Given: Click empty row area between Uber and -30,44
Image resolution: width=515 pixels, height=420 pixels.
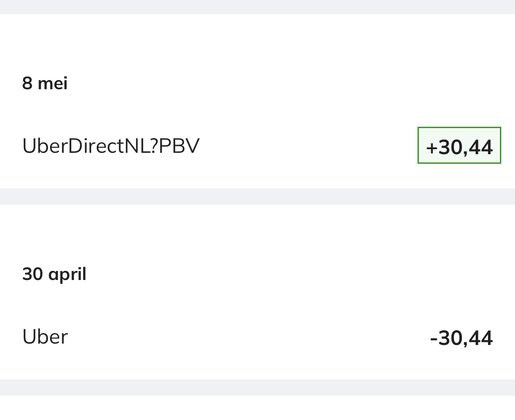Looking at the screenshot, I should (x=249, y=337).
